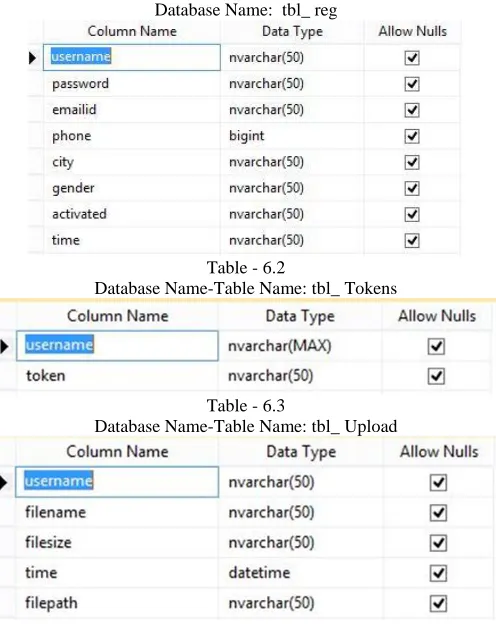
Task: Toggle Allow Nulls checkbox for filepath row
Action: coord(438,603)
